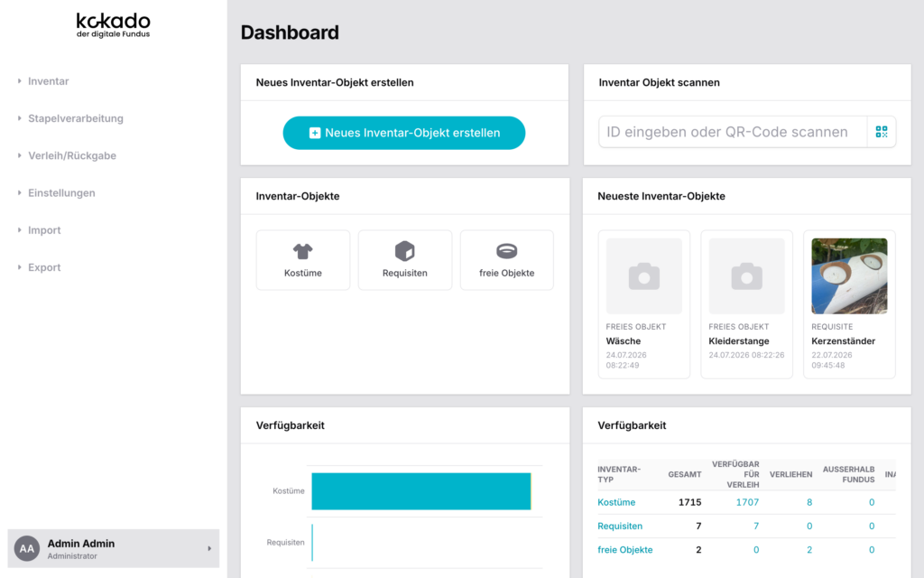
Task: Open the QR-code scanner icon
Action: (x=882, y=132)
